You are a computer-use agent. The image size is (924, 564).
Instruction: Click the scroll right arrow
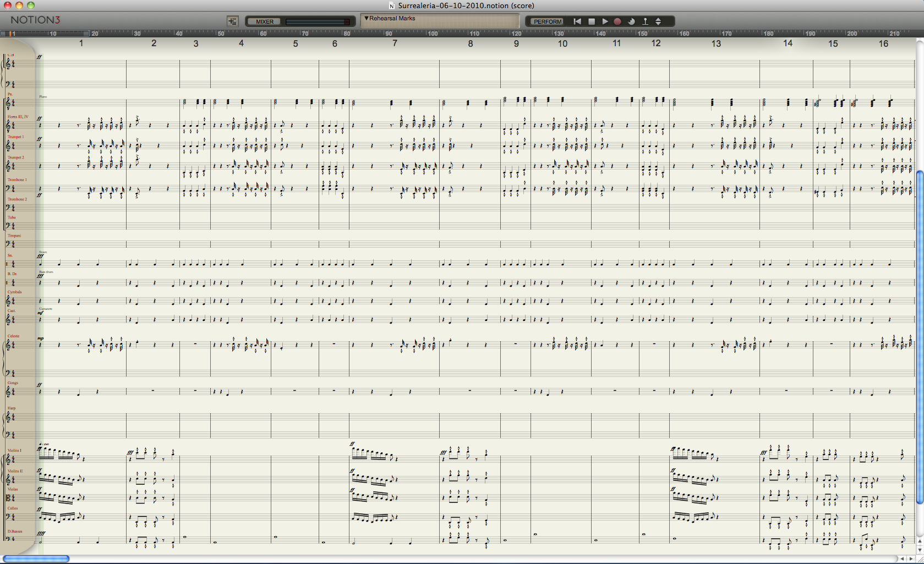click(x=910, y=558)
